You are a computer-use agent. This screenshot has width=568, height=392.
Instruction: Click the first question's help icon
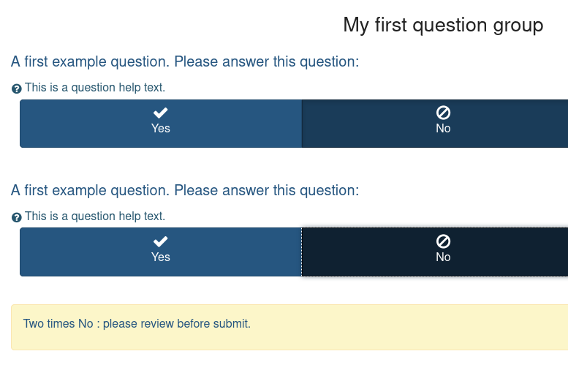[x=17, y=88]
